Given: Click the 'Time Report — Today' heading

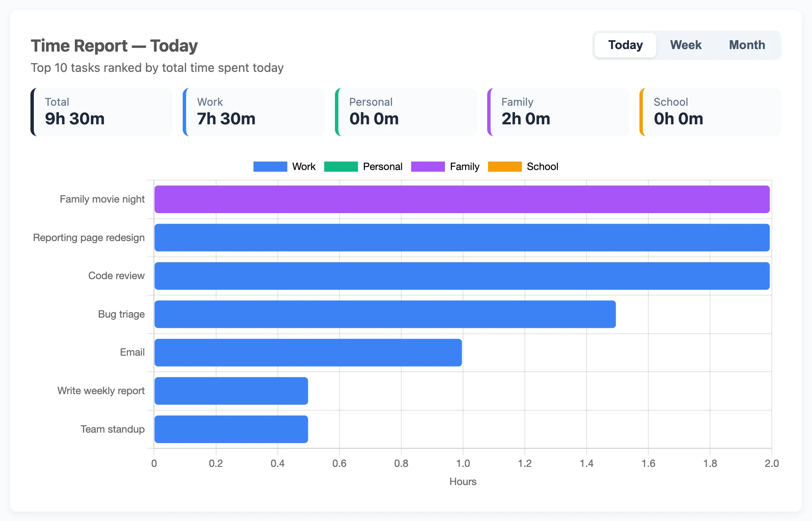Looking at the screenshot, I should [114, 46].
